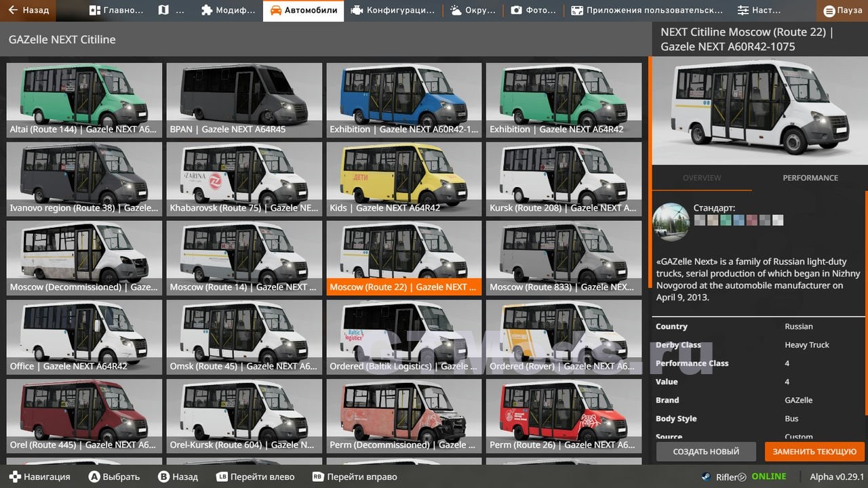Click the Стандарт: paint label
Viewport: 868px width, 488px height.
(714, 208)
